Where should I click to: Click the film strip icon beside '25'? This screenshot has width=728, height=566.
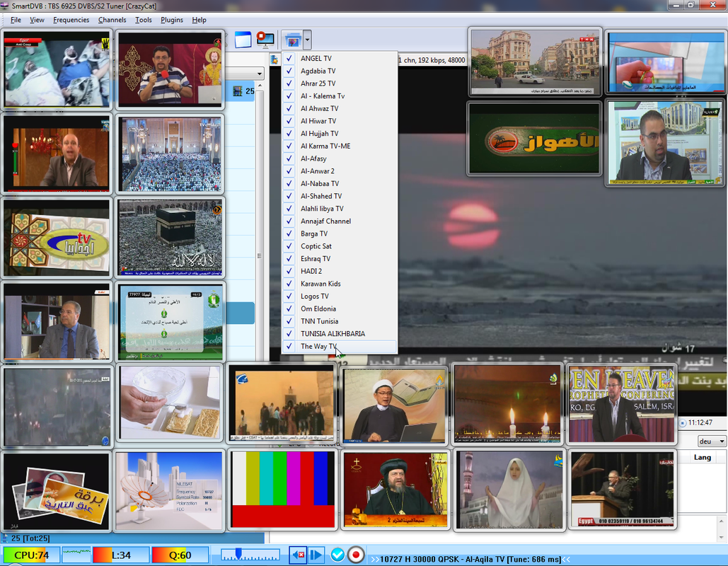[237, 91]
